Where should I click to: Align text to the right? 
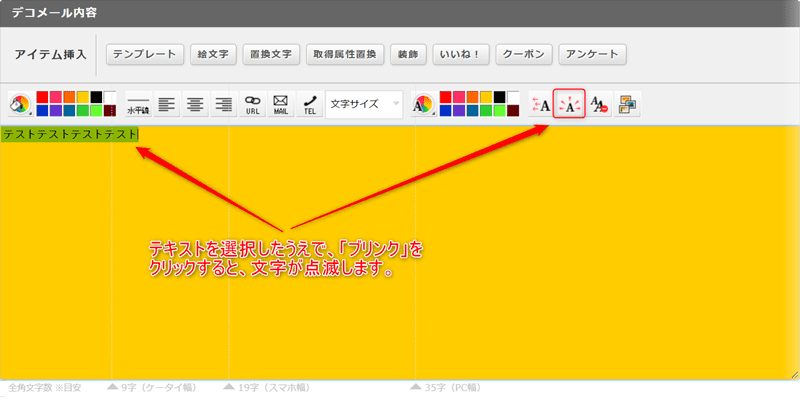click(224, 104)
